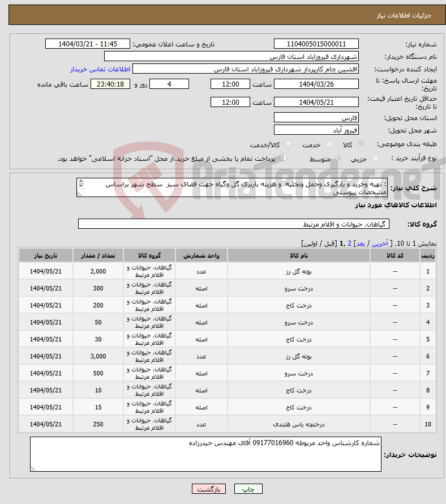The width and height of the screenshot is (446, 504).
Task: Select the کالا/خدمت radio button
Action: coord(288,144)
